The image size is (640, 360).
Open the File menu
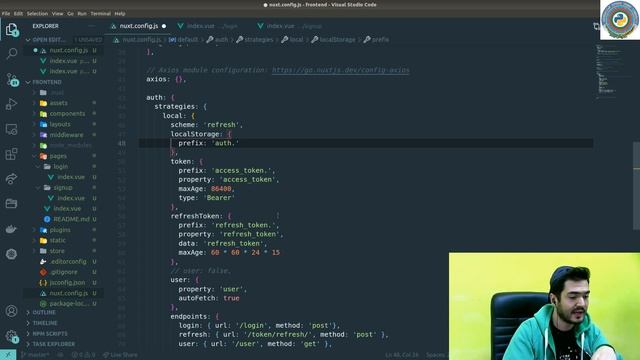click(6, 13)
